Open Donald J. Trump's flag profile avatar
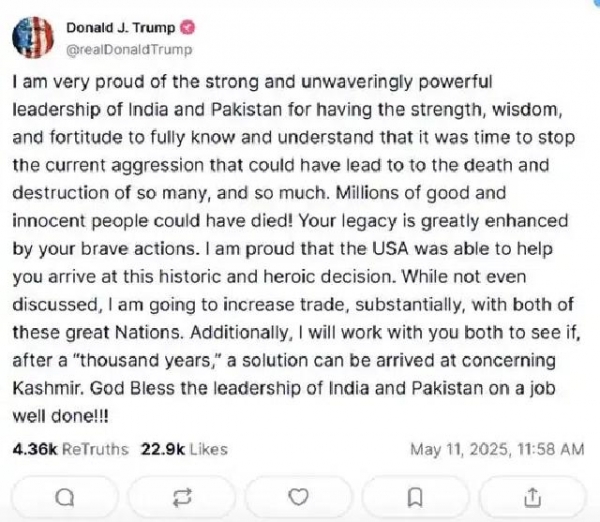The image size is (600, 522). click(33, 38)
